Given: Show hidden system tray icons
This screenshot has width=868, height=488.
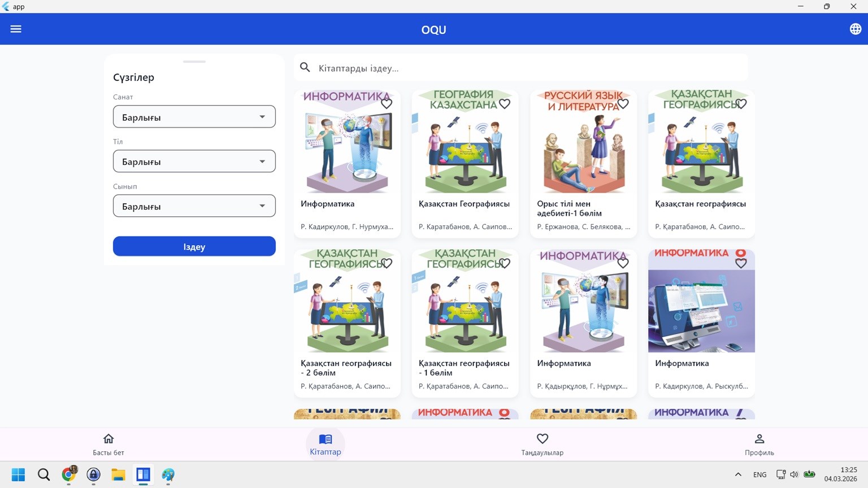Looking at the screenshot, I should [738, 474].
